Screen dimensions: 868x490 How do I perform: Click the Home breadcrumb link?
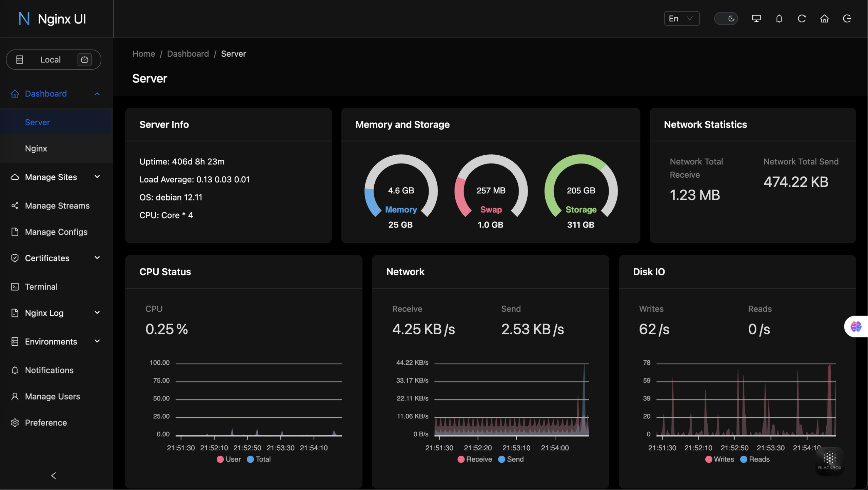coord(143,54)
